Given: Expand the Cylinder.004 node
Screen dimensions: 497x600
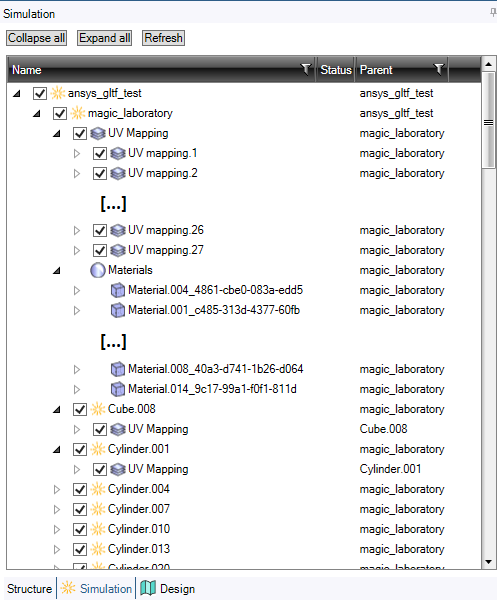Looking at the screenshot, I should point(57,489).
